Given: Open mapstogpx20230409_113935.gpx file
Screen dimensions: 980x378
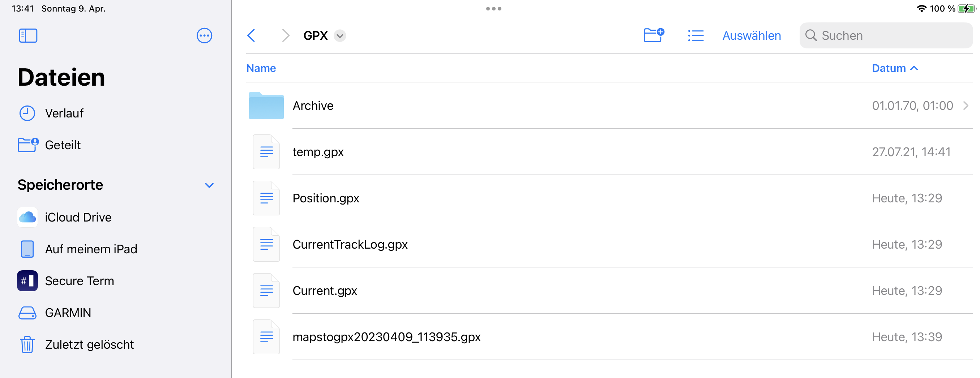Looking at the screenshot, I should point(386,337).
